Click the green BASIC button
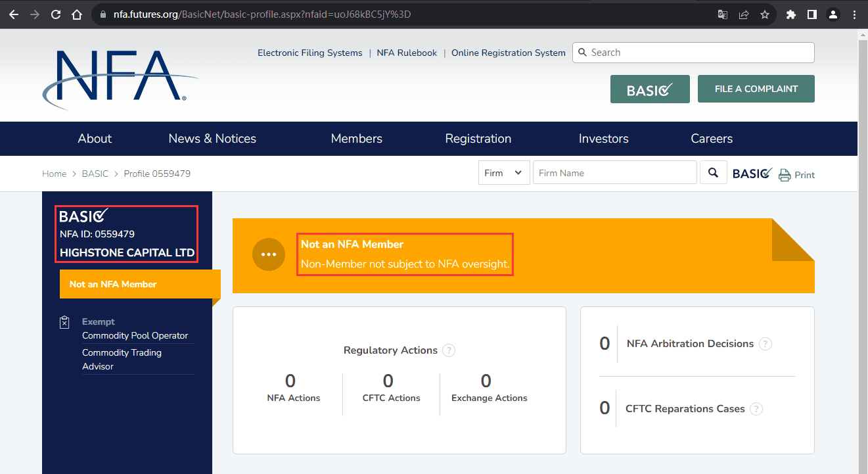The height and width of the screenshot is (474, 868). pos(650,89)
